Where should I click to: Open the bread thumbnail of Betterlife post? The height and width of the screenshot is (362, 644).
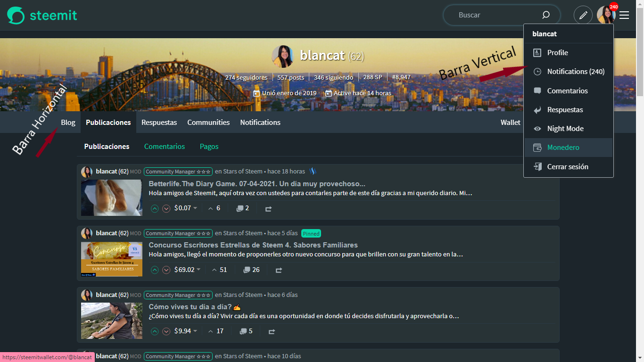point(112,197)
